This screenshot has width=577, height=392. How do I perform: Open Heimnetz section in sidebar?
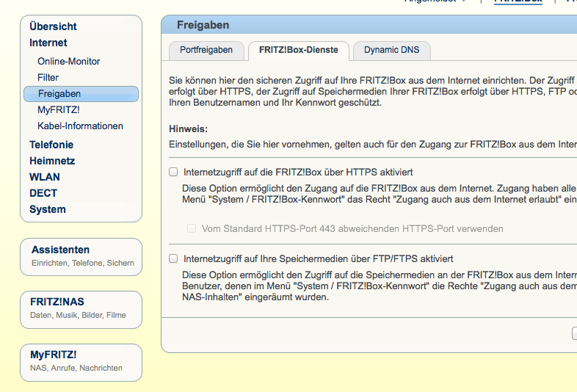pyautogui.click(x=52, y=161)
